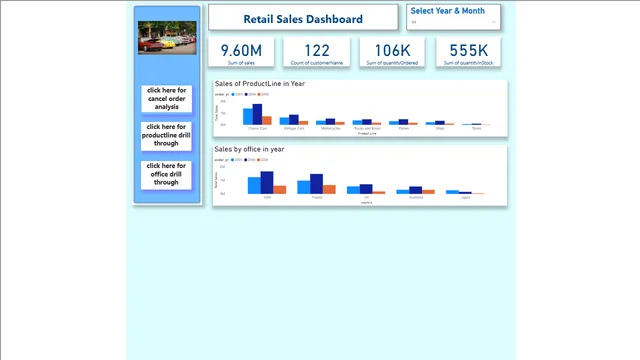Click the Sales of ProductLine in Year title
This screenshot has width=640, height=360.
click(260, 84)
